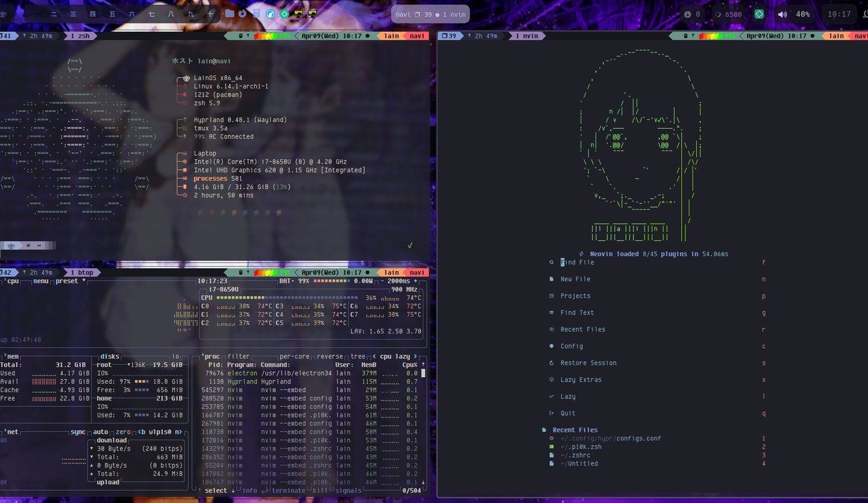Click the 'navi 39 nvim' window title pill
868x503 pixels.
coord(430,14)
